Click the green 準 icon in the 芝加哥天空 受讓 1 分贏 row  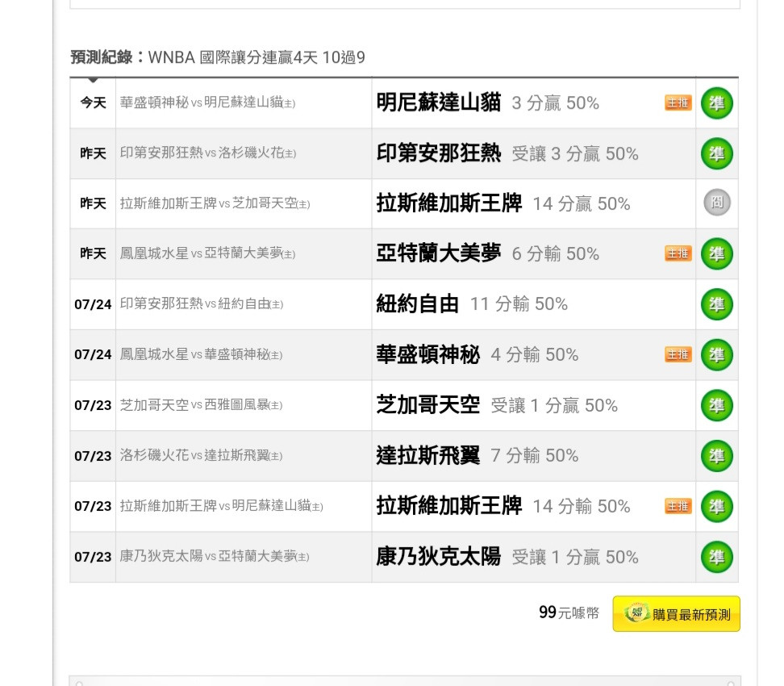click(716, 405)
